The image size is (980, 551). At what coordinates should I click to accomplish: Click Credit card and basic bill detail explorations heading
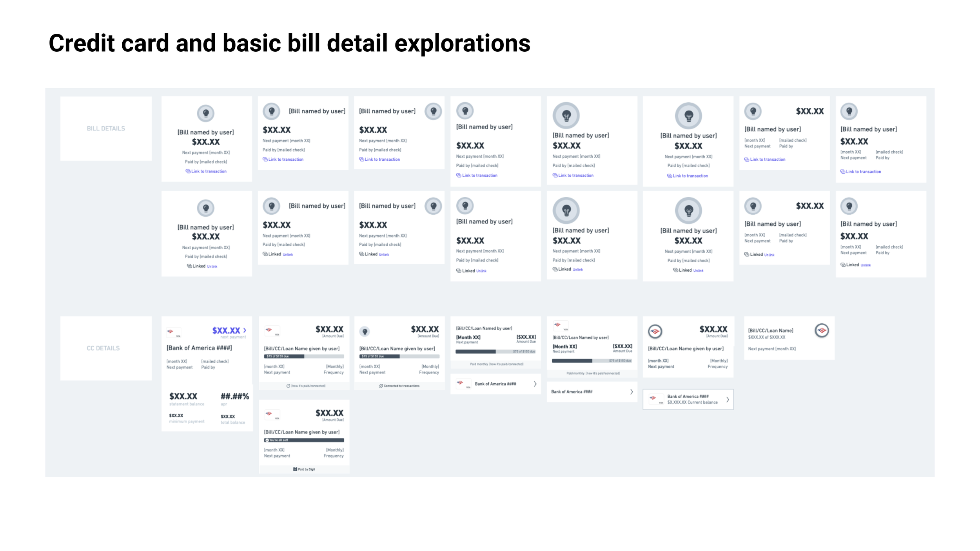pos(289,43)
